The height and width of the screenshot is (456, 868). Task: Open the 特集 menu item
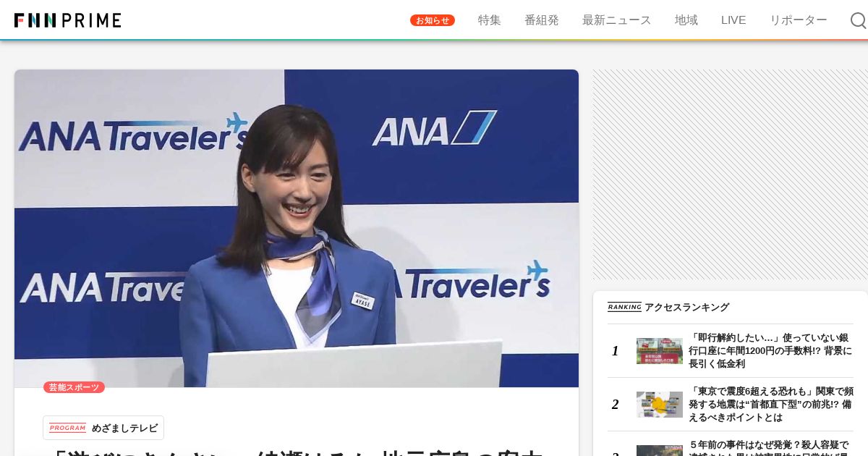point(490,20)
